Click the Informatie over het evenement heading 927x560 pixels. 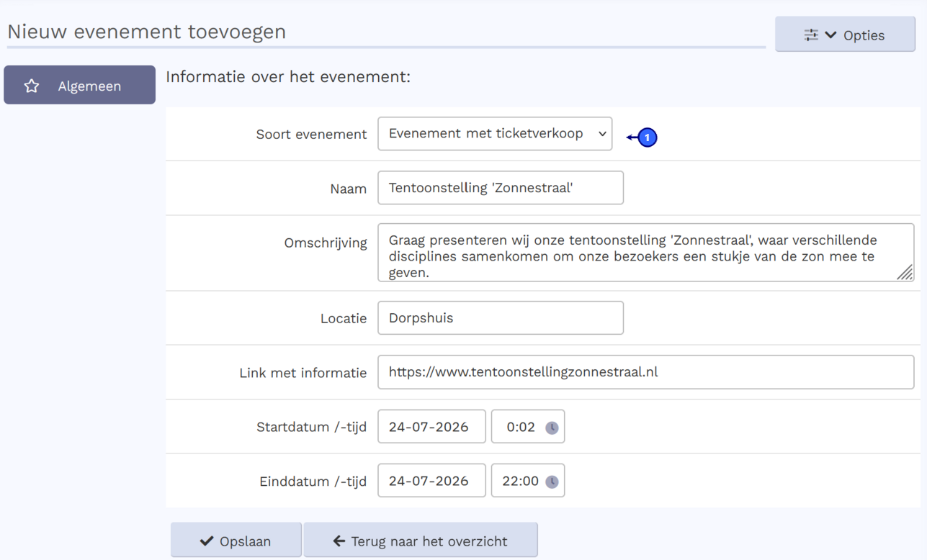[x=288, y=76]
